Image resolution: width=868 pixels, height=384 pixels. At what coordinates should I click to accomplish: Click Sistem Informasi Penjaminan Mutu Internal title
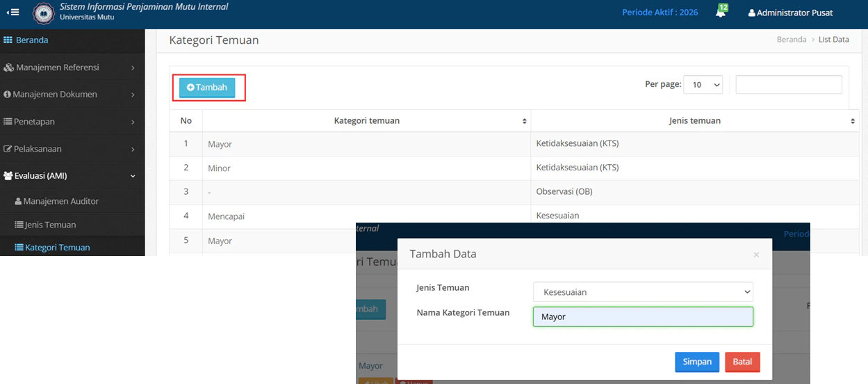pos(144,7)
